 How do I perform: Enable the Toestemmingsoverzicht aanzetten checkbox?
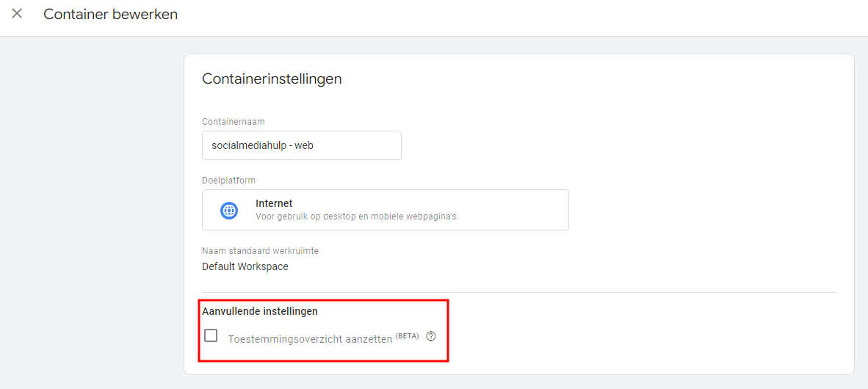point(211,335)
